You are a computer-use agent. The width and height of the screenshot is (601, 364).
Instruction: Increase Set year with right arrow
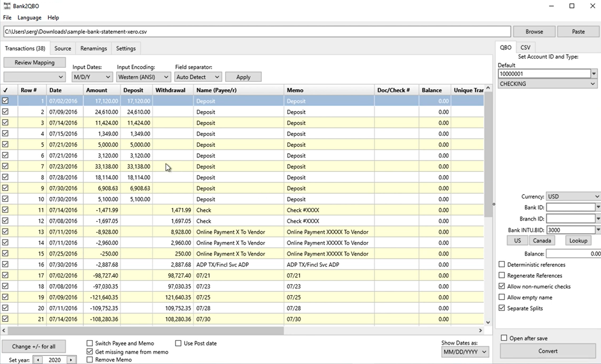point(71,360)
